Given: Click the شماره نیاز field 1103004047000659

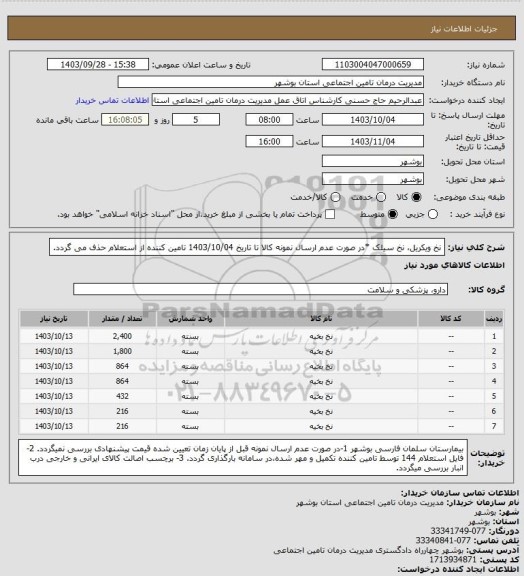Looking at the screenshot, I should click(x=373, y=64).
